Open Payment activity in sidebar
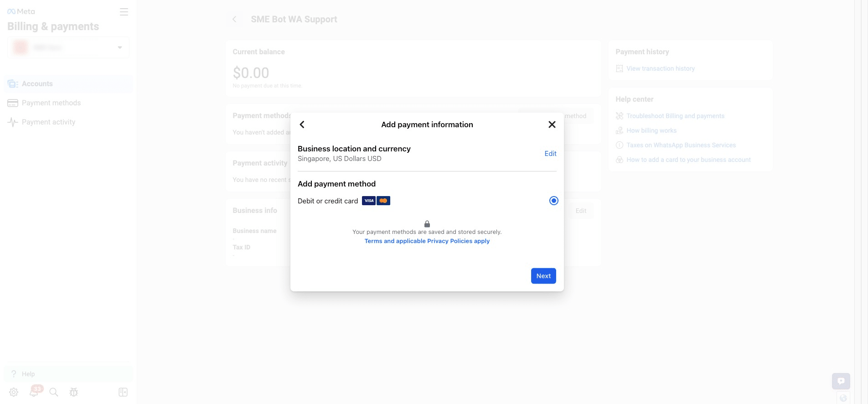Image resolution: width=868 pixels, height=404 pixels. point(68,122)
